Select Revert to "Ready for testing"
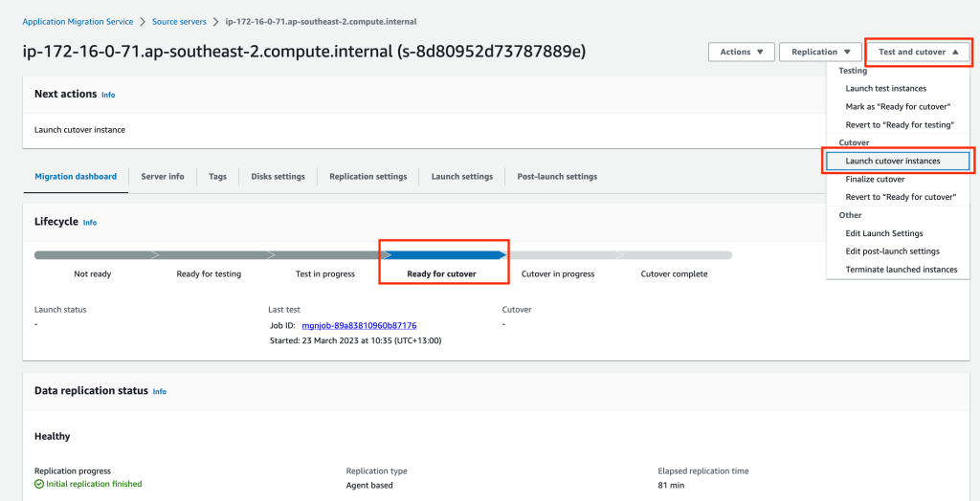Viewport: 980px width, 501px height. [x=898, y=124]
